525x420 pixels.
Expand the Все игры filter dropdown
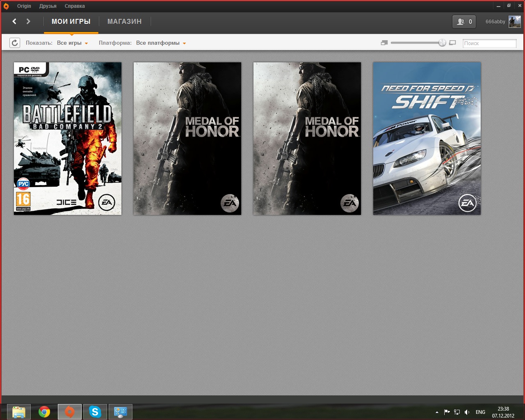point(72,43)
